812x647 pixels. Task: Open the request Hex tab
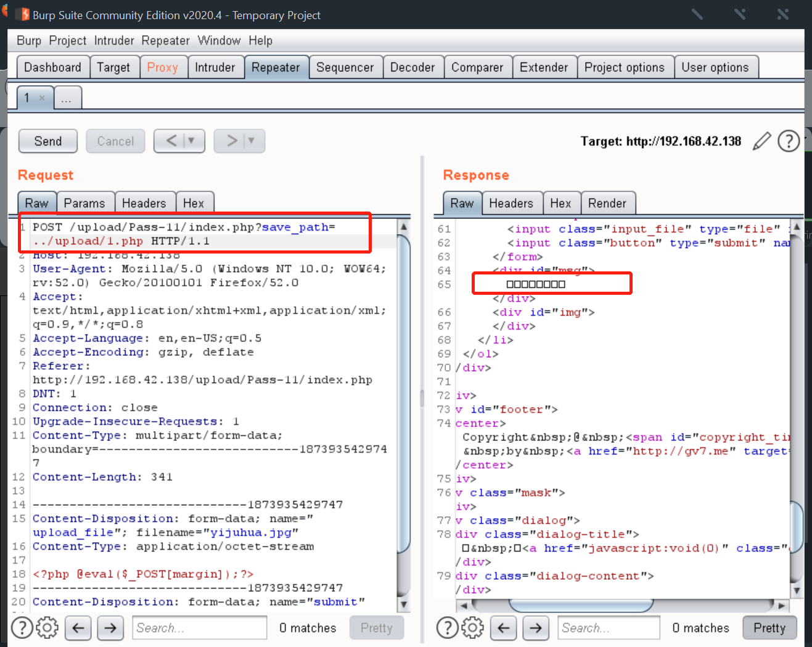pos(194,203)
